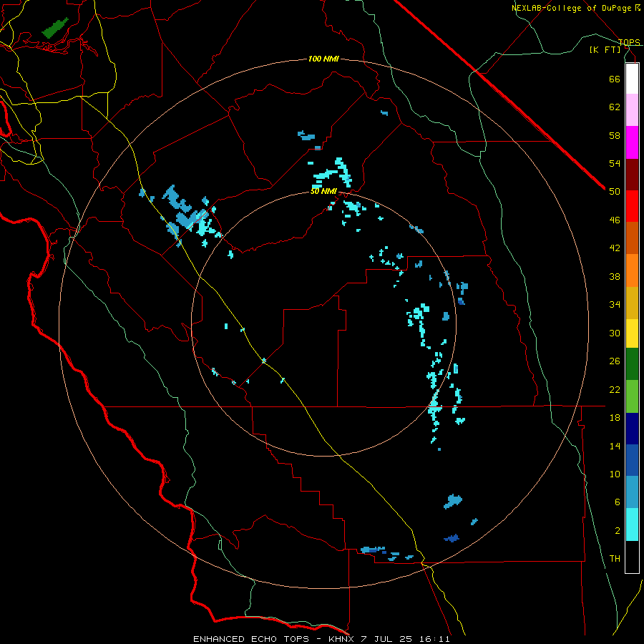
Task: Click the NEXLAB-College of DuPage credit text
Action: 572,8
